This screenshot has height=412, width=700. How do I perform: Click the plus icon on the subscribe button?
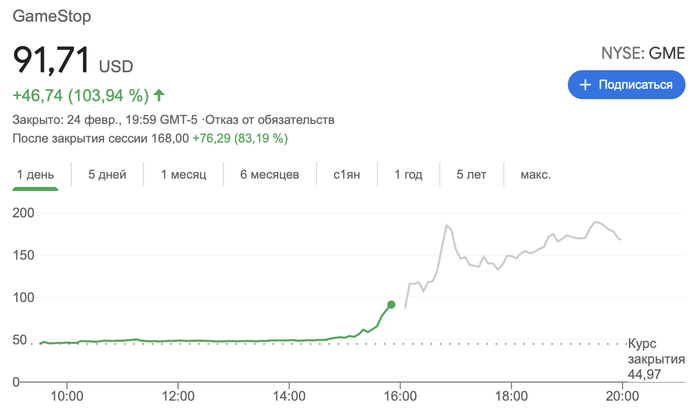click(x=585, y=85)
